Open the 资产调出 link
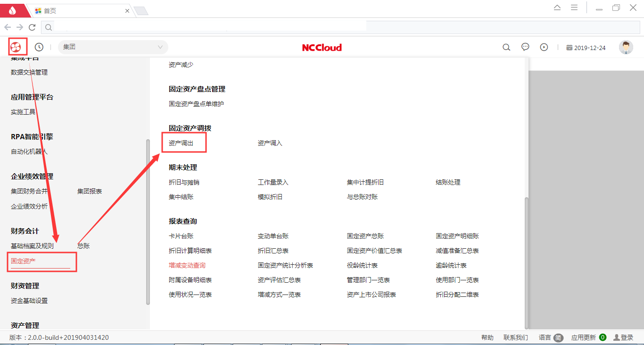The width and height of the screenshot is (644, 345). [181, 143]
